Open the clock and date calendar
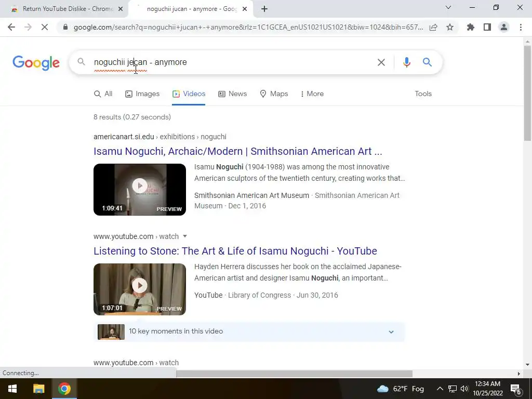This screenshot has width=532, height=399. (x=487, y=389)
